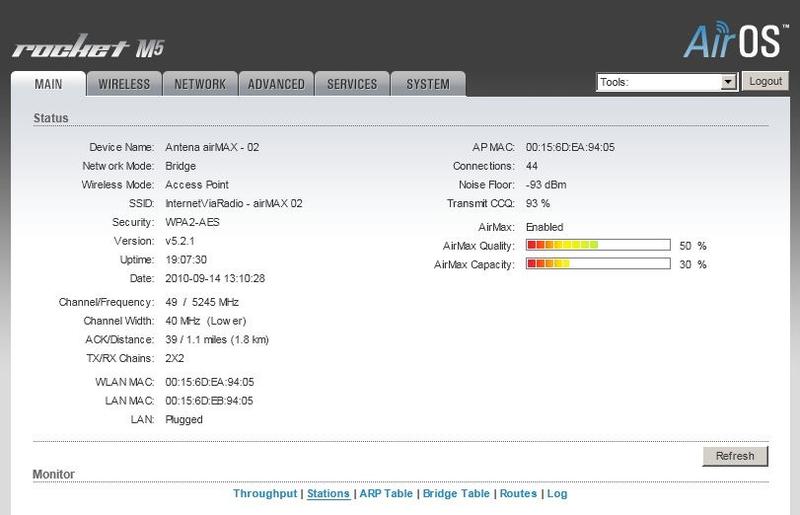Open the SYSTEM tab

428,84
